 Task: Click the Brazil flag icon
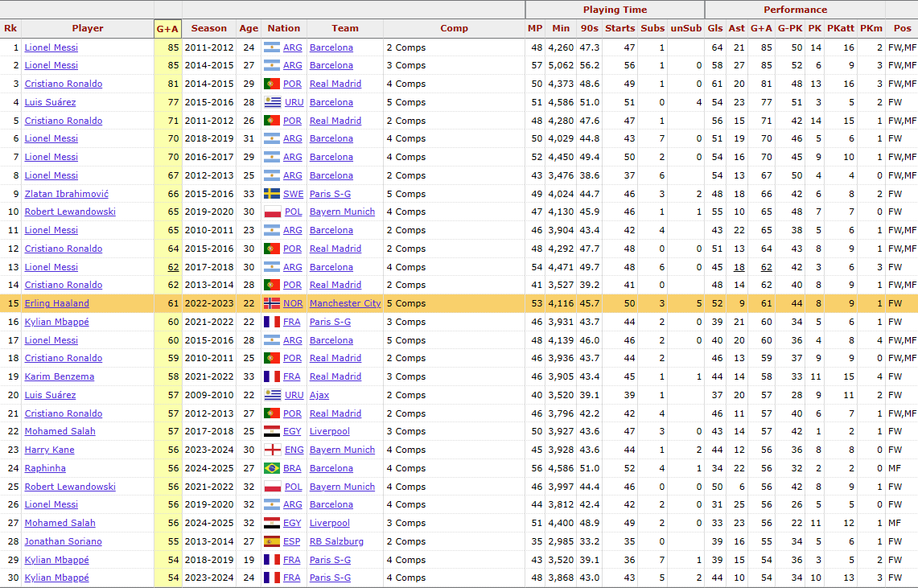pos(272,468)
